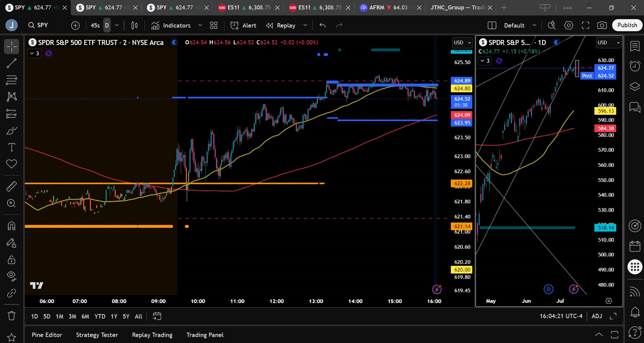Select the text annotation tool
The width and height of the screenshot is (644, 343).
(11, 147)
